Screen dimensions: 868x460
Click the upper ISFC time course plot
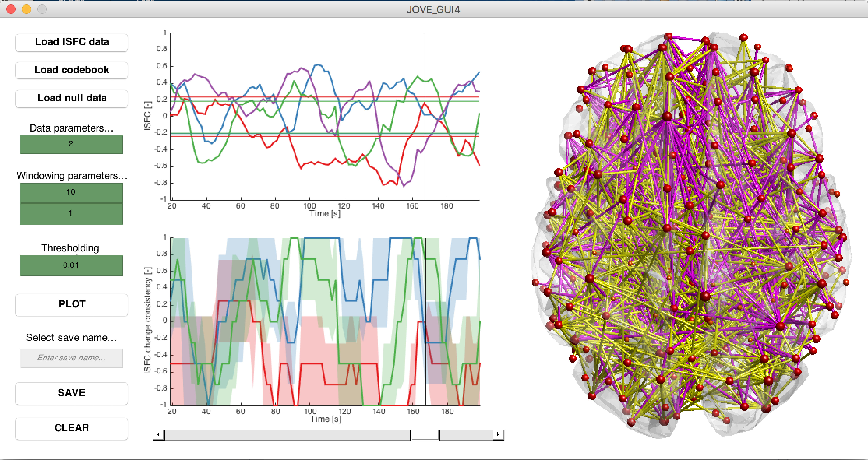coord(325,116)
